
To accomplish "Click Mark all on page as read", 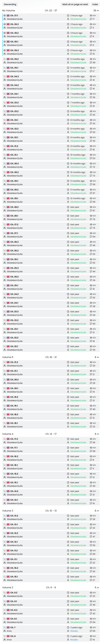I will tap(75, 4).
